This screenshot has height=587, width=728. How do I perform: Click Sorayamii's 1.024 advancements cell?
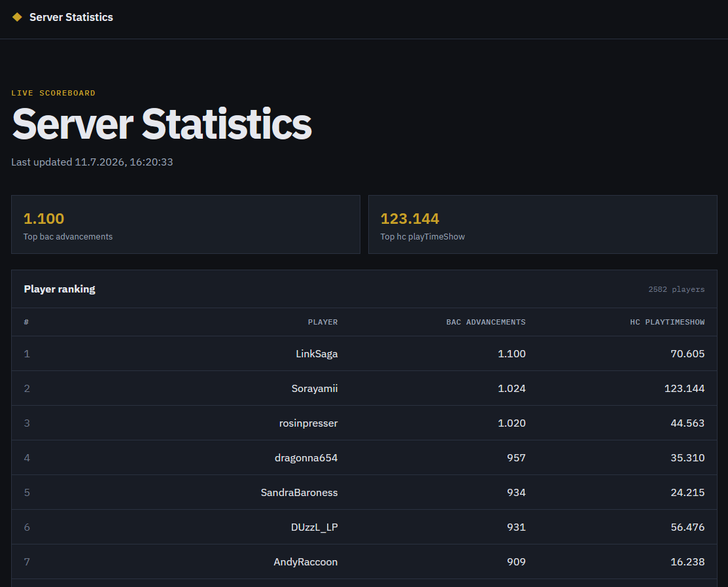coord(511,388)
